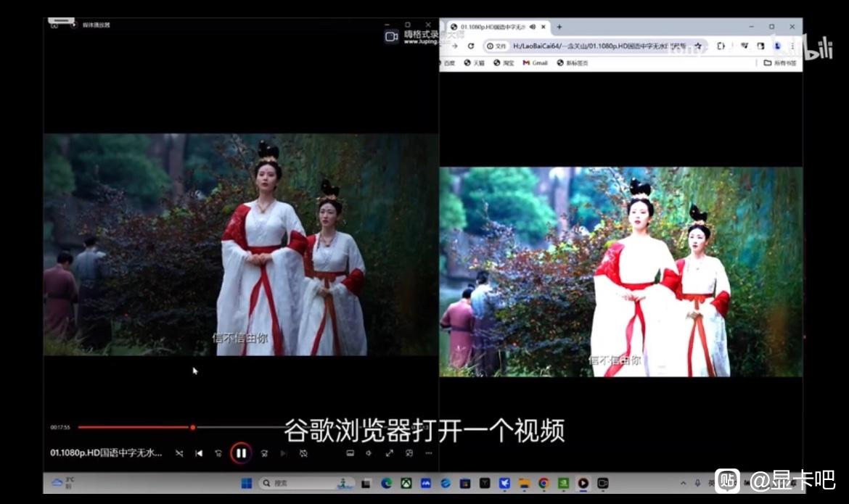Screen dimensions: 849x504
Task: Click the Chrome address bar URL
Action: [x=600, y=46]
